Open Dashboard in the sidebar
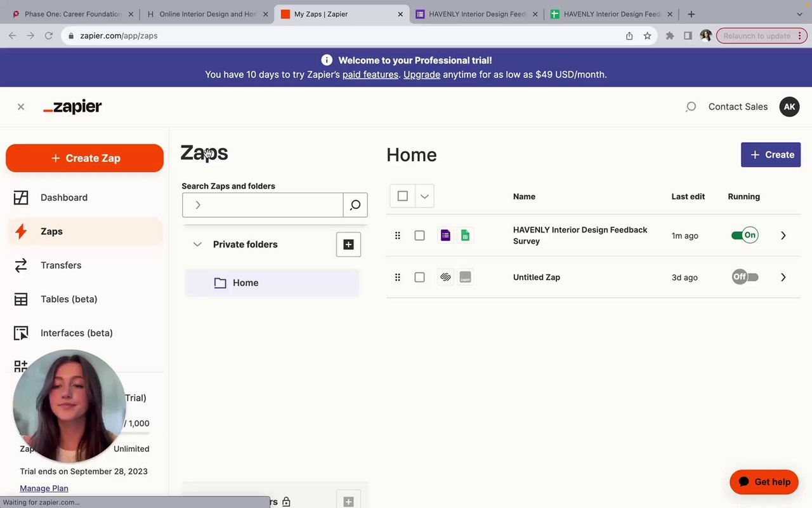The height and width of the screenshot is (508, 812). tap(84, 197)
